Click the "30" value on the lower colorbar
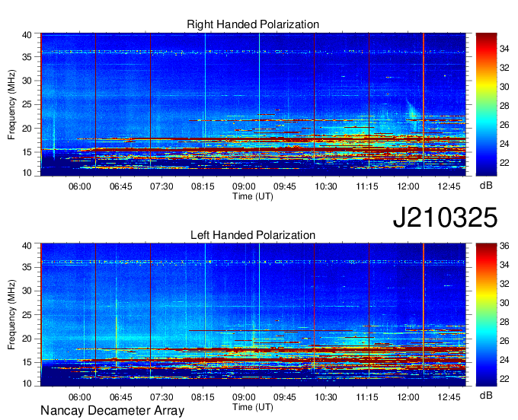Viewport: 518px width, 420px height. click(x=504, y=303)
